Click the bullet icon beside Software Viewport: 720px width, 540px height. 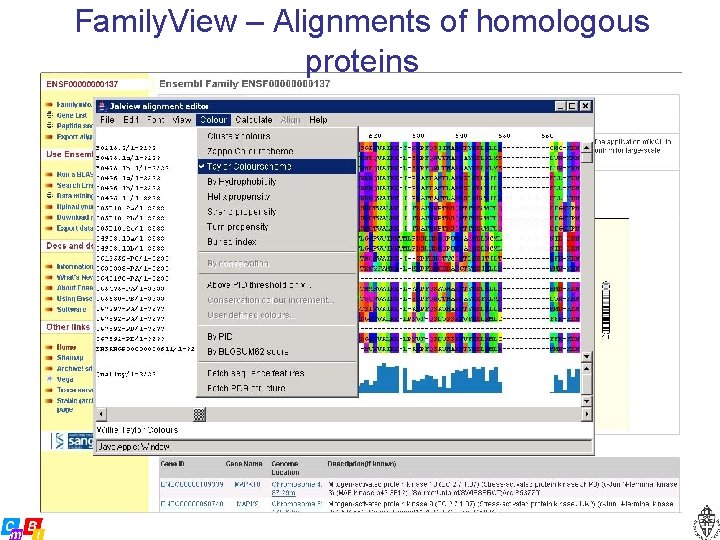[x=50, y=309]
